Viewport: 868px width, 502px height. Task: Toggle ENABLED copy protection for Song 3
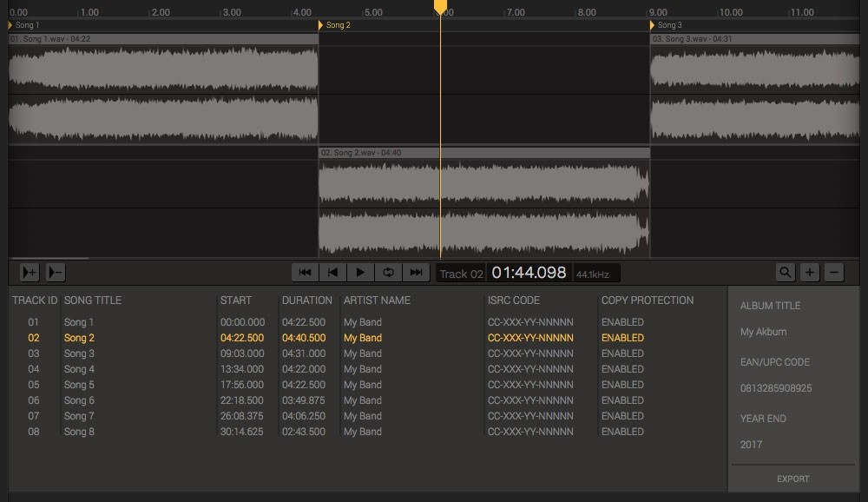622,353
